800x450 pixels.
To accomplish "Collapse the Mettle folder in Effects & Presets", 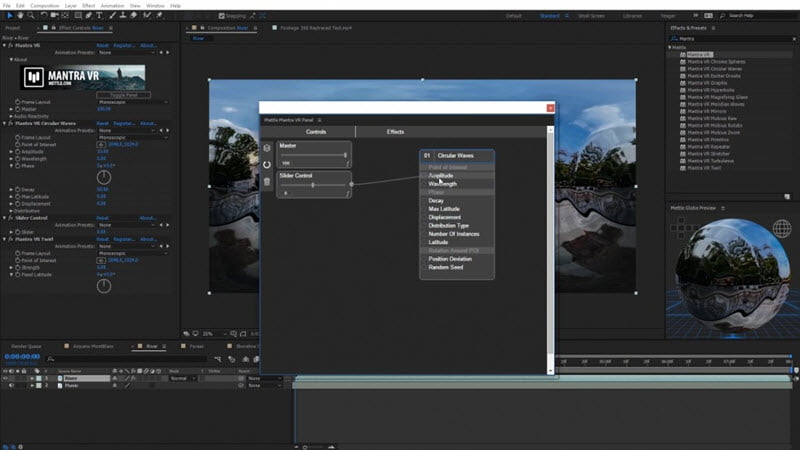I will click(x=670, y=47).
